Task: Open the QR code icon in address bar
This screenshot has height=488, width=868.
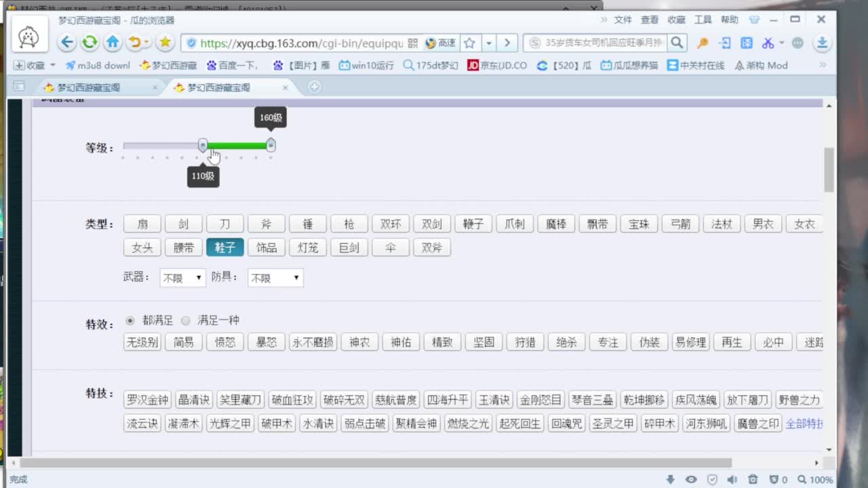Action: coord(413,43)
